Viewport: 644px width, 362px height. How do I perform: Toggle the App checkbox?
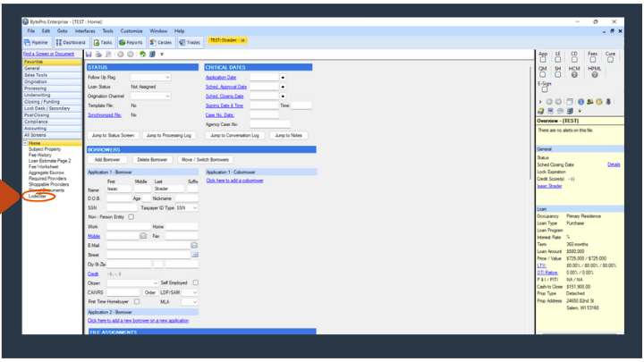543,60
